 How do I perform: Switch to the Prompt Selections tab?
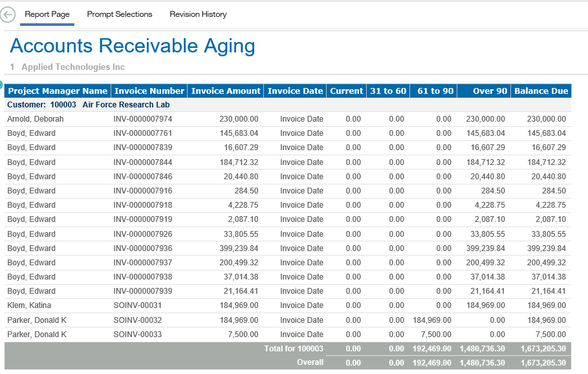[120, 14]
